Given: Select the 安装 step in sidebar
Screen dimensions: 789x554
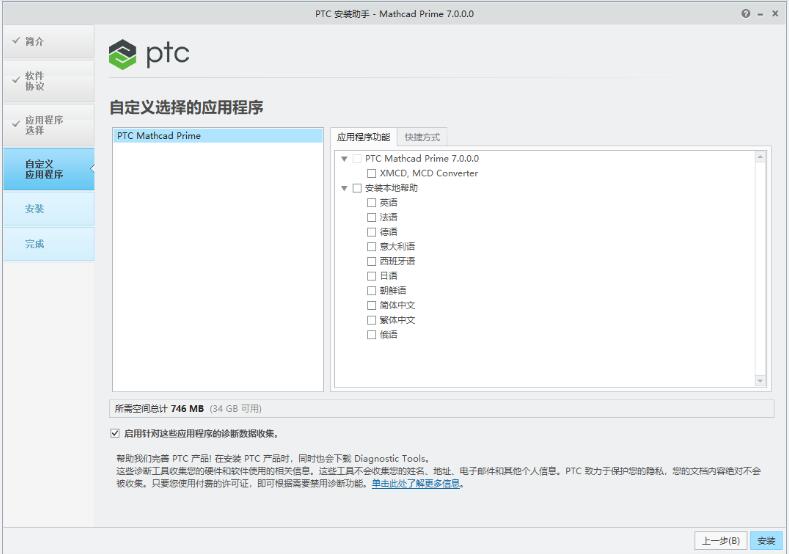Looking at the screenshot, I should [48, 208].
